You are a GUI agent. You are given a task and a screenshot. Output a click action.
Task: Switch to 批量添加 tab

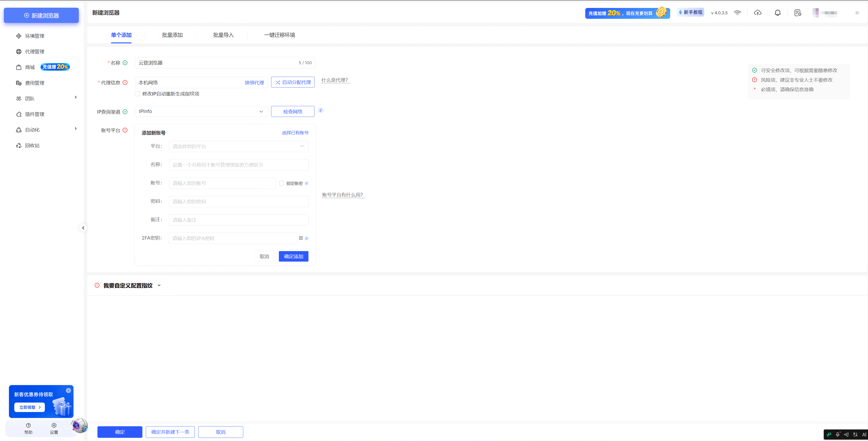[x=172, y=35]
